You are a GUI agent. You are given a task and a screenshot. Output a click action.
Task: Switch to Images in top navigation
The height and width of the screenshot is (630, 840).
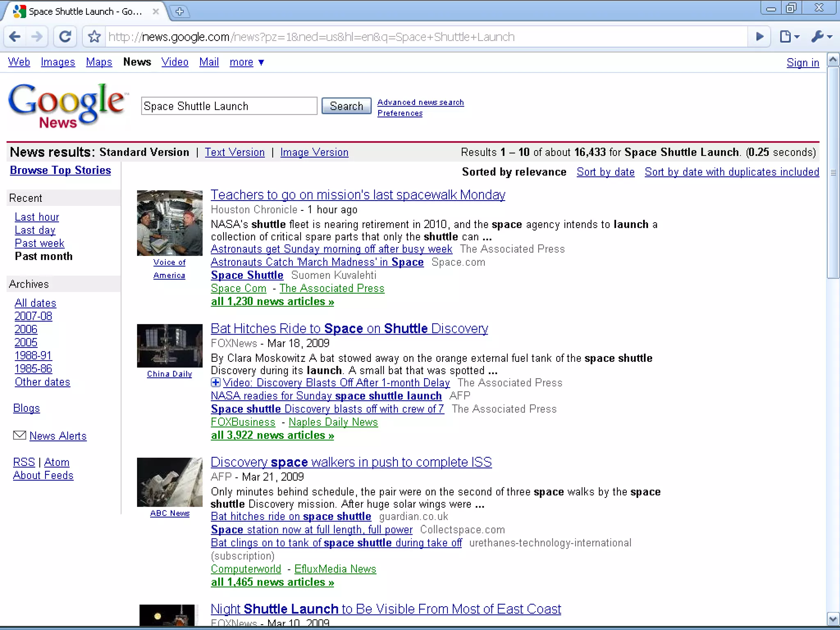click(58, 62)
